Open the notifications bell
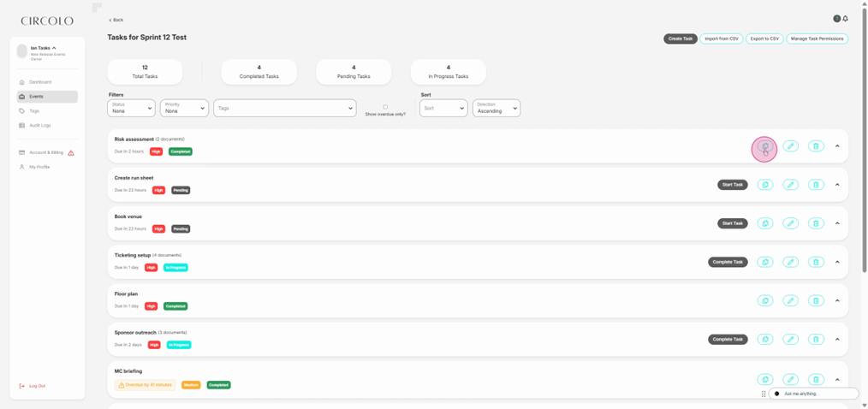 (846, 19)
